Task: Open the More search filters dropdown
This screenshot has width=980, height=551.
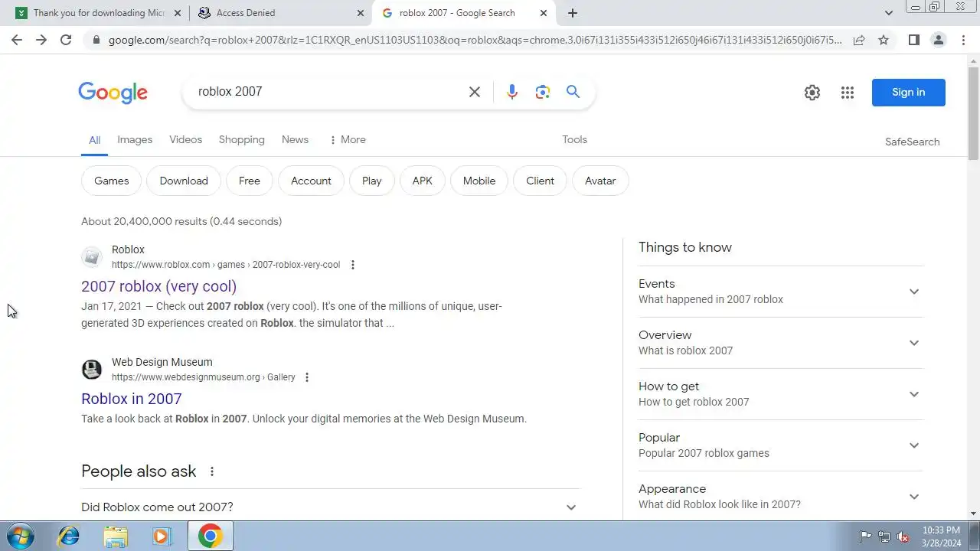Action: pos(347,140)
